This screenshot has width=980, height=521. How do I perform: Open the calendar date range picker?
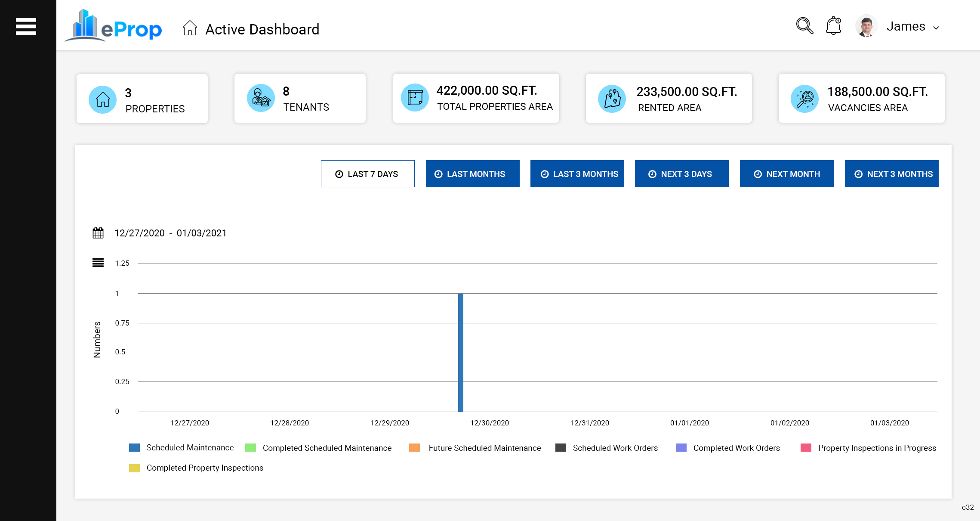click(98, 233)
